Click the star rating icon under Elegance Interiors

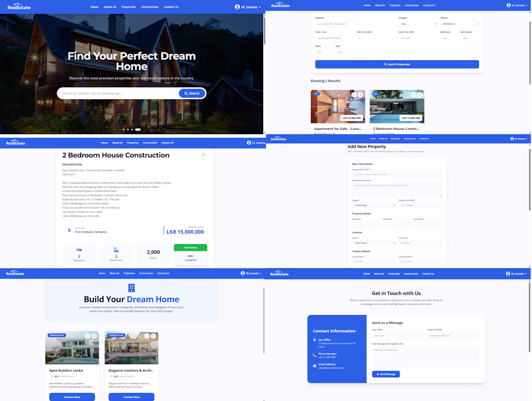(x=112, y=376)
